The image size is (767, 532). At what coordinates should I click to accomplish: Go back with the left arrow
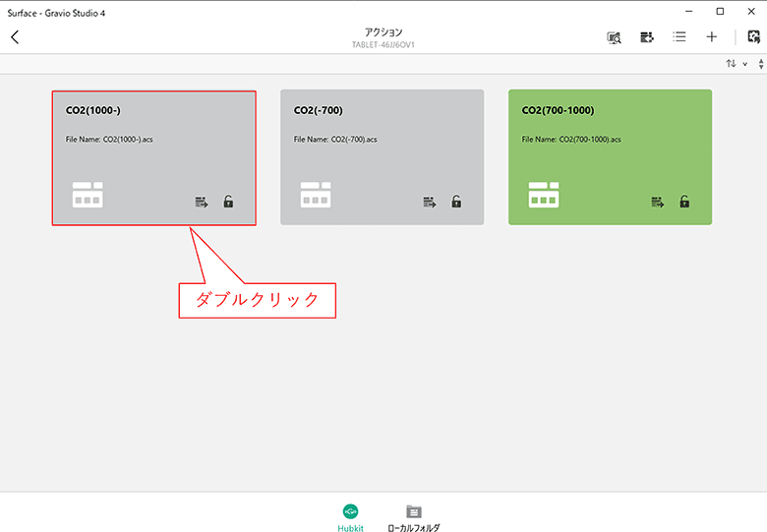[x=15, y=37]
